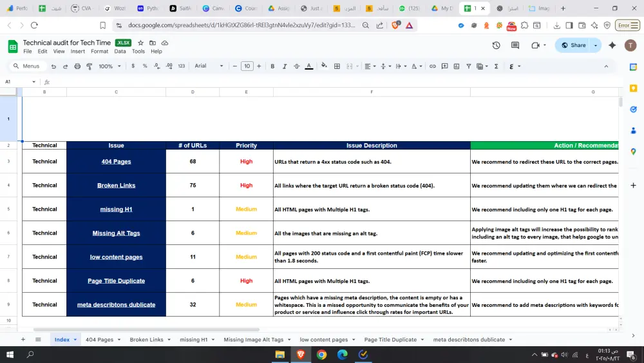Open the borders tool
The height and width of the screenshot is (363, 644).
(x=337, y=66)
